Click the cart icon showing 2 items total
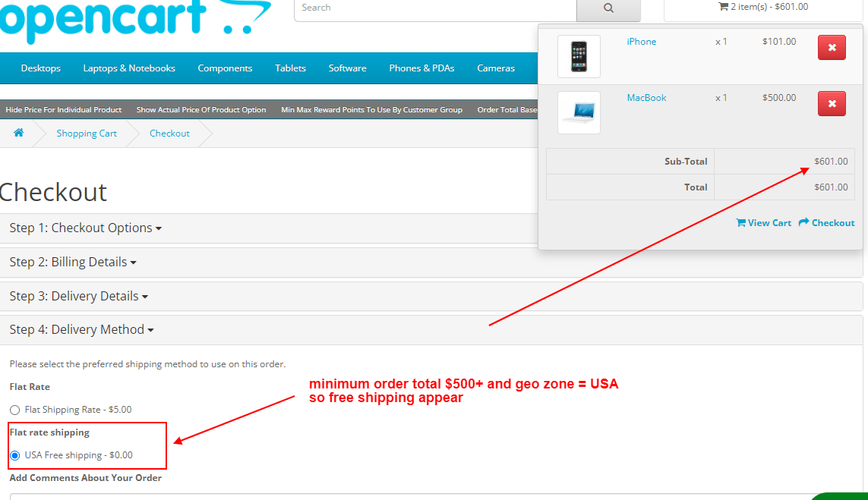The height and width of the screenshot is (500, 868). coord(721,7)
